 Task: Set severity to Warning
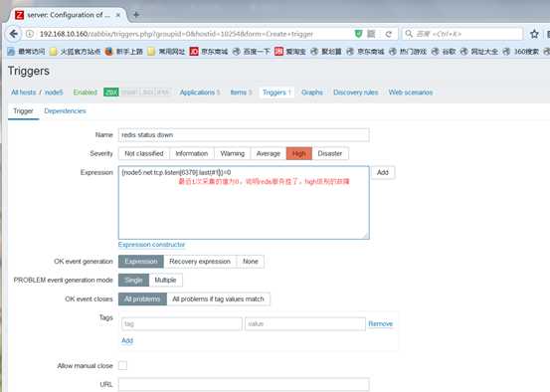click(232, 153)
